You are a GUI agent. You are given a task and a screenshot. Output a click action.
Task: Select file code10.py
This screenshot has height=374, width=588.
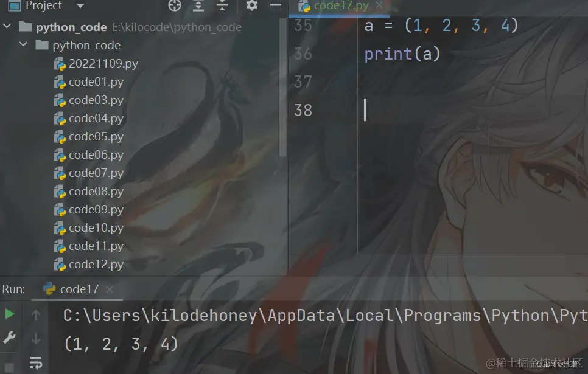(96, 228)
